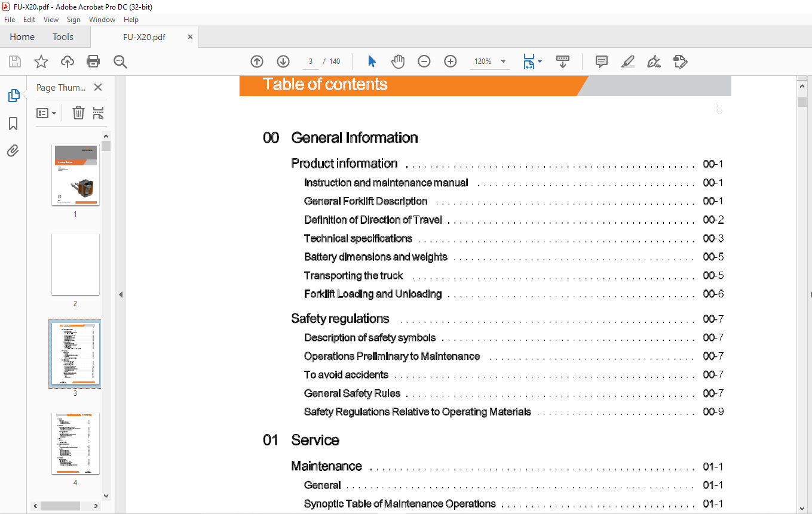Image resolution: width=812 pixels, height=514 pixels.
Task: Close the Page Thumbnails panel
Action: click(x=98, y=87)
